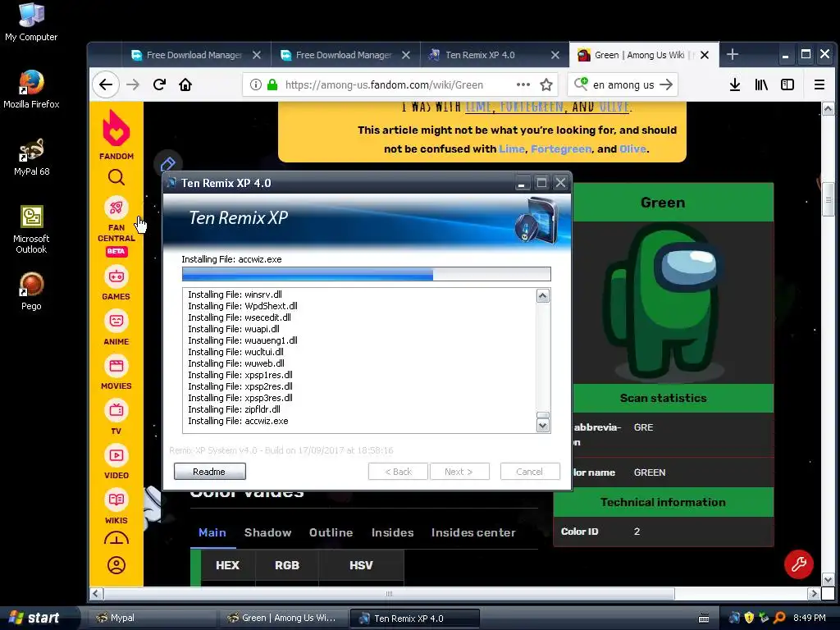Select the Outline color tab
The width and height of the screenshot is (840, 630).
point(331,532)
